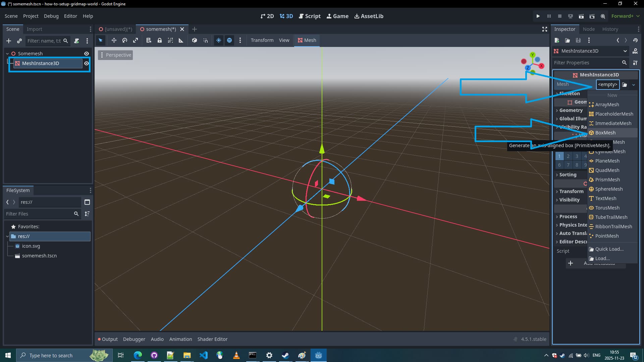The width and height of the screenshot is (644, 362).
Task: Toggle visibility eye of Somemesh root
Action: click(87, 54)
